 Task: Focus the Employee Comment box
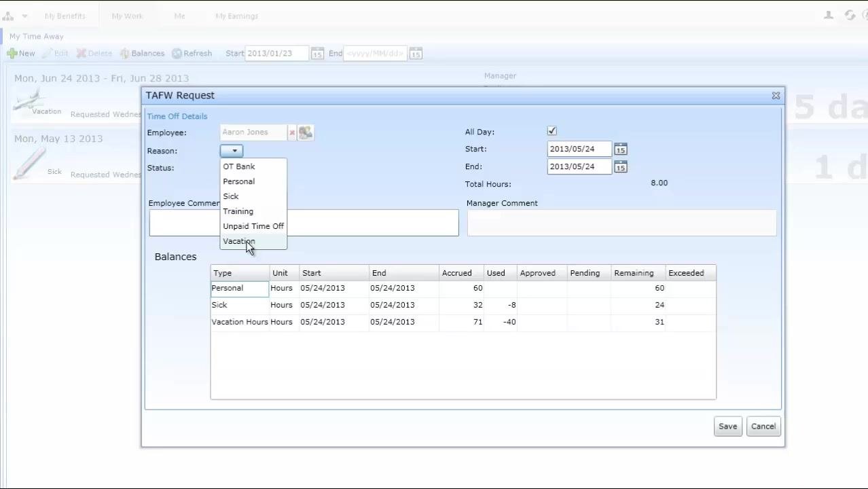tap(304, 223)
